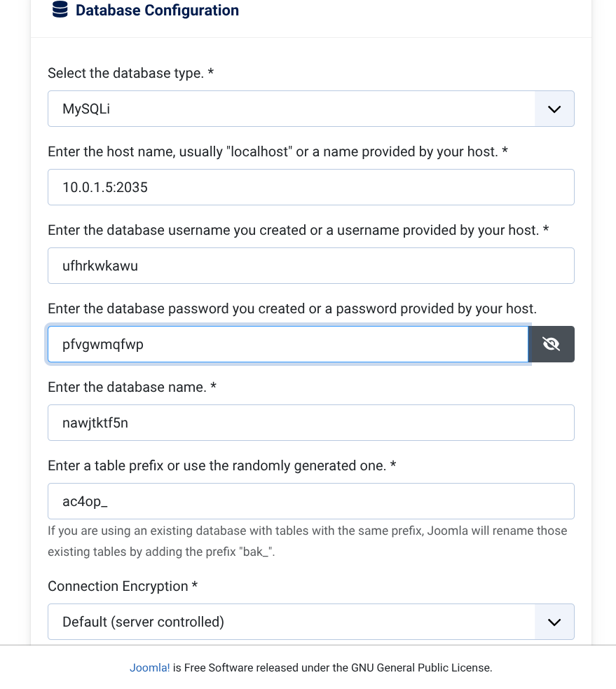Screen dimensions: 616x689
Task: Open the Joomla! link in the footer
Action: point(149,668)
